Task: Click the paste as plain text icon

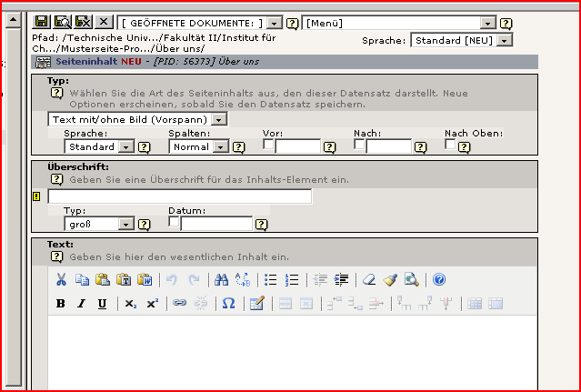Action: coord(124,280)
